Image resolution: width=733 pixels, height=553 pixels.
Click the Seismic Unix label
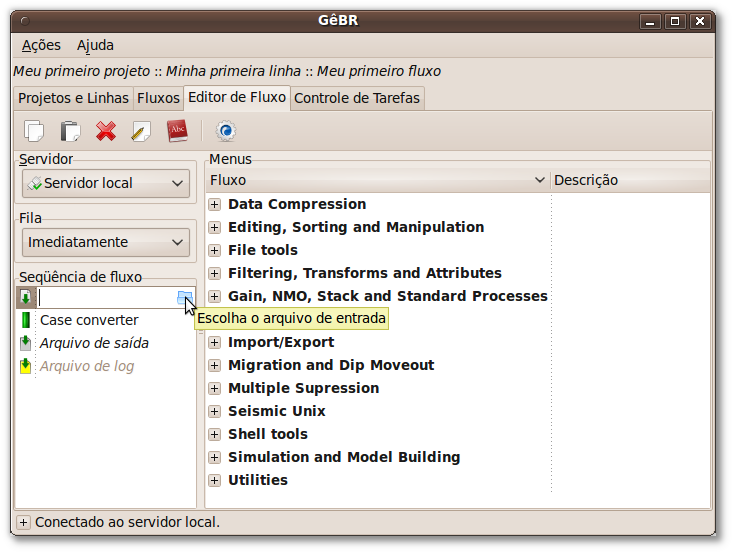[x=277, y=411]
